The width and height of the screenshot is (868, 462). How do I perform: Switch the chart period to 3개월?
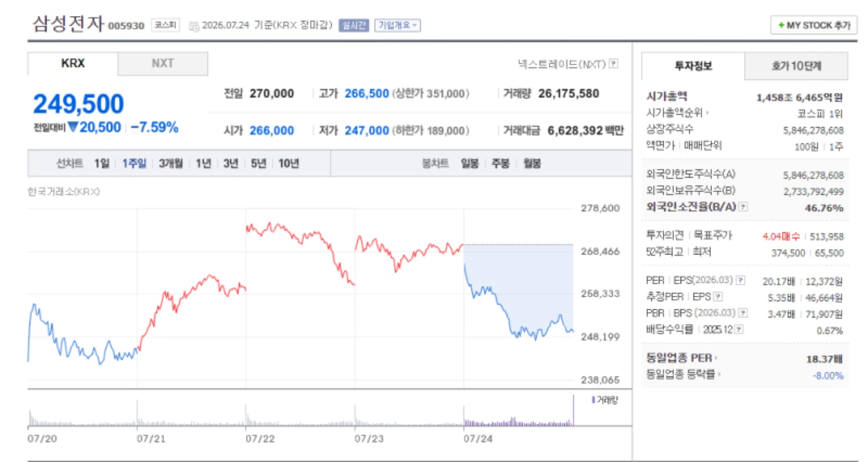171,163
